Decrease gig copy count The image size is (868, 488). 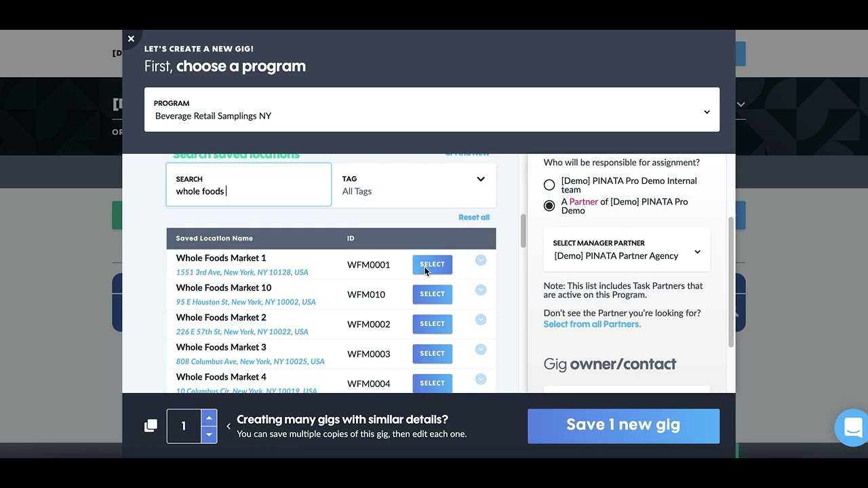209,434
